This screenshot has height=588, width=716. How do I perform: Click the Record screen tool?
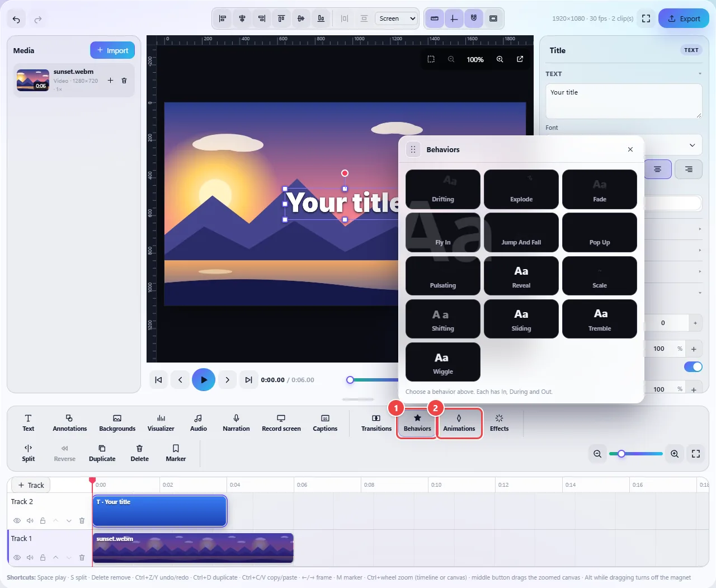[x=281, y=423]
